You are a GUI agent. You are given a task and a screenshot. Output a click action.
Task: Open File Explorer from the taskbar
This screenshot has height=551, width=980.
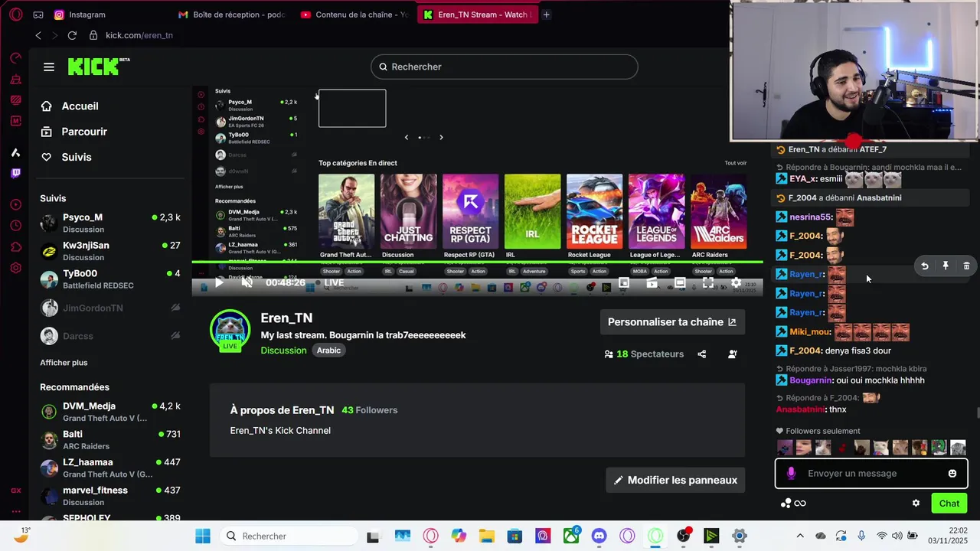486,536
